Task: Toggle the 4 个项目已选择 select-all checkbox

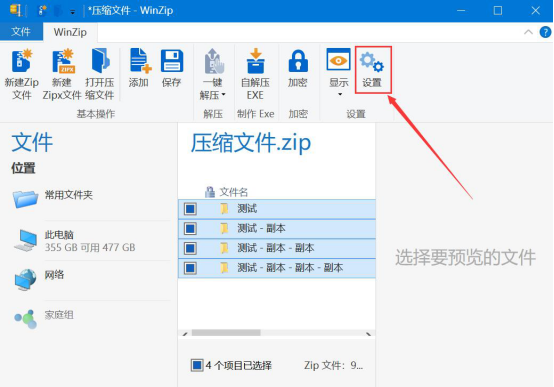Action: click(197, 365)
